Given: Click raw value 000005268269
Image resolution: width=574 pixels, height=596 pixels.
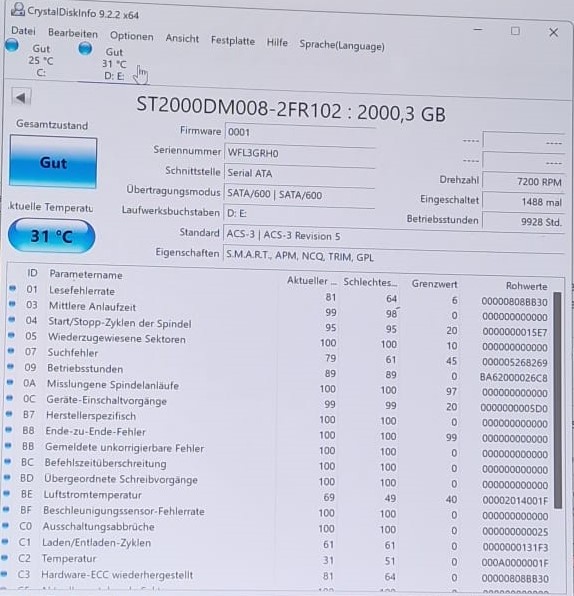Looking at the screenshot, I should [515, 362].
